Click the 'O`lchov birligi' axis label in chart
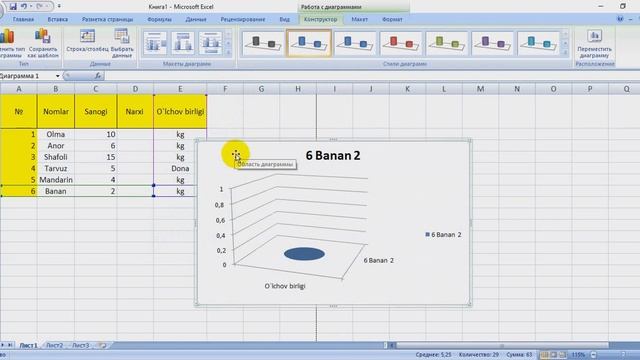The width and height of the screenshot is (640, 360). pos(285,286)
